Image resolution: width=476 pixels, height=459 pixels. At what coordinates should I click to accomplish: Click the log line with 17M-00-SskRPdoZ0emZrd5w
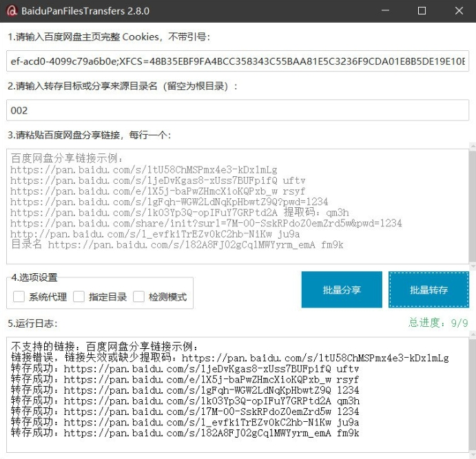click(185, 412)
